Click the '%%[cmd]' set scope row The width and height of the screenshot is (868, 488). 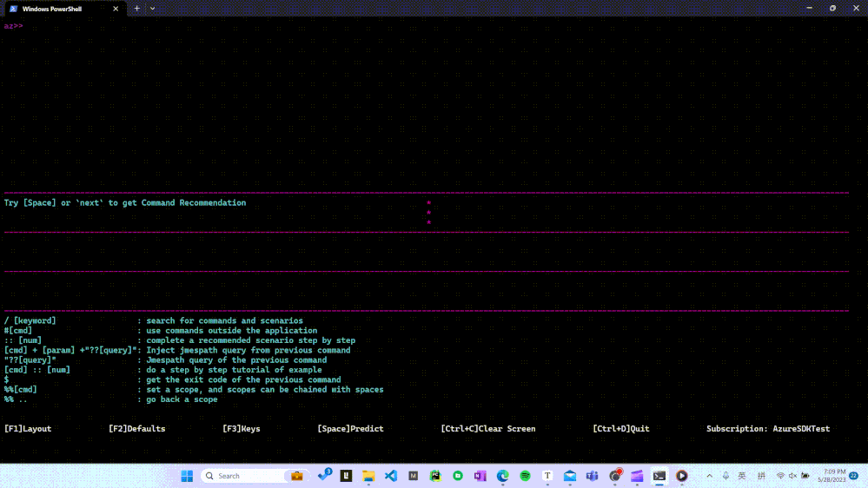tap(194, 390)
